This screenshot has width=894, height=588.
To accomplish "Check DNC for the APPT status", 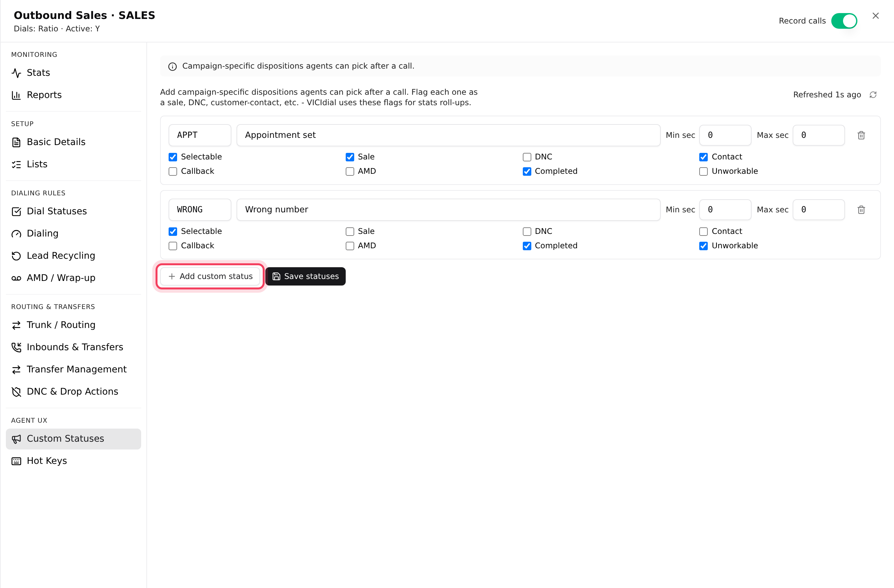I will coord(527,157).
